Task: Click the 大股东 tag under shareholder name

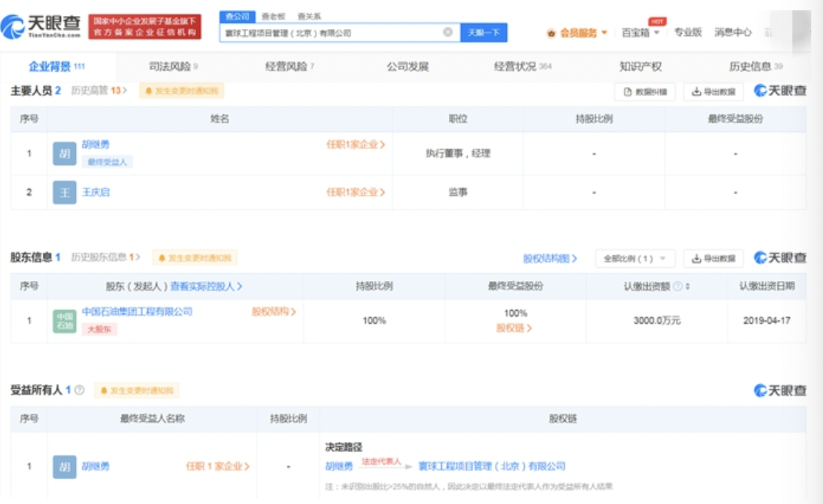Action: pyautogui.click(x=99, y=329)
